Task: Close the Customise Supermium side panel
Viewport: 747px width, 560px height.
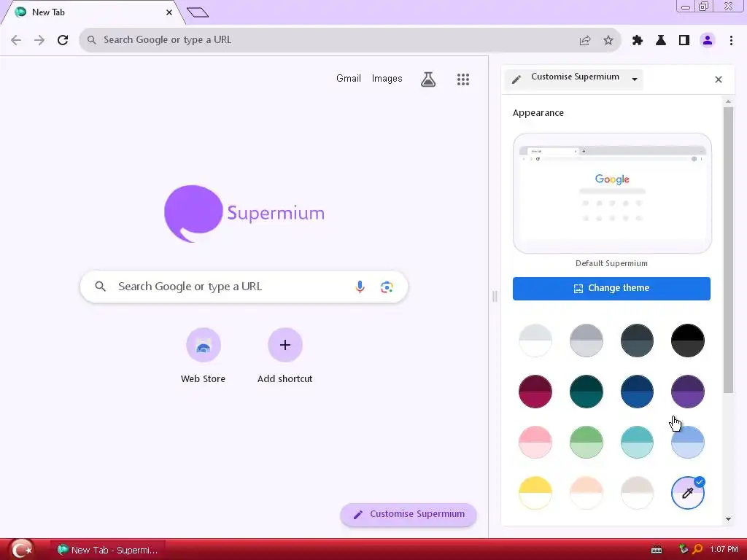Action: [719, 79]
